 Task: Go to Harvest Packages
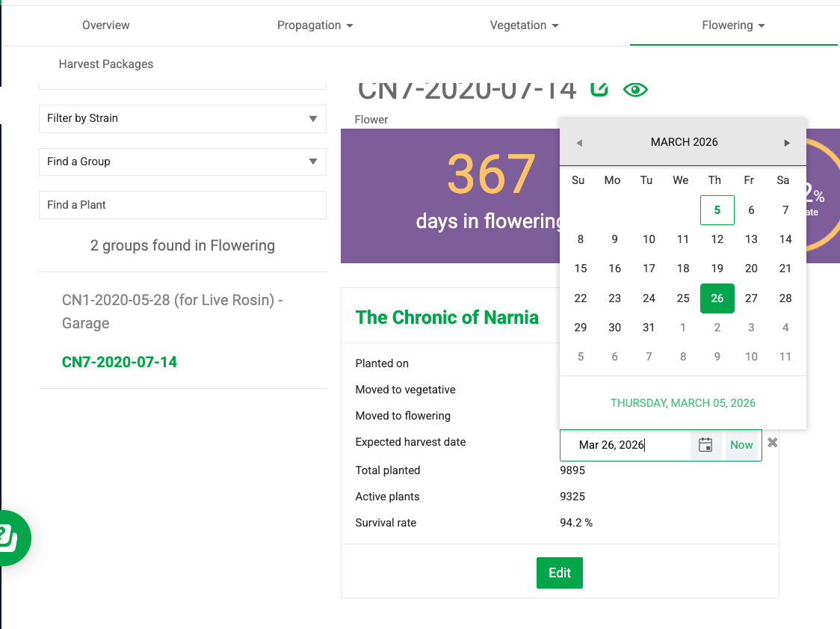pyautogui.click(x=106, y=64)
